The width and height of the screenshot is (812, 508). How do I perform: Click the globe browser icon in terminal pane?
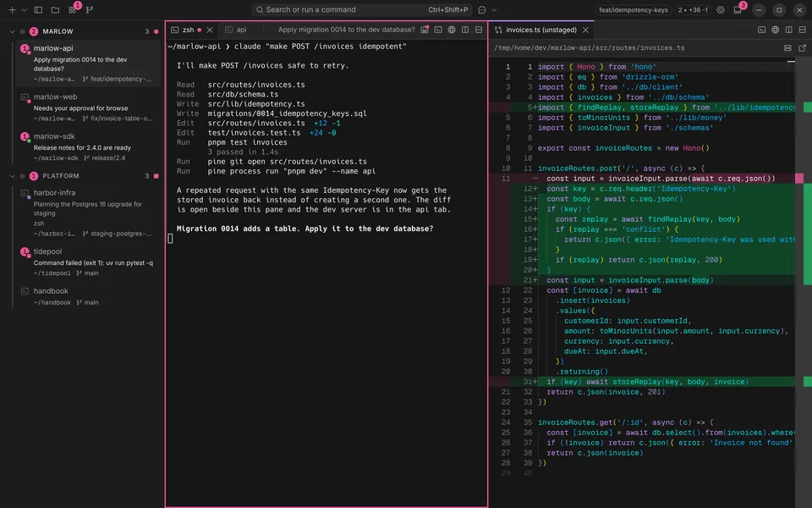(x=452, y=30)
